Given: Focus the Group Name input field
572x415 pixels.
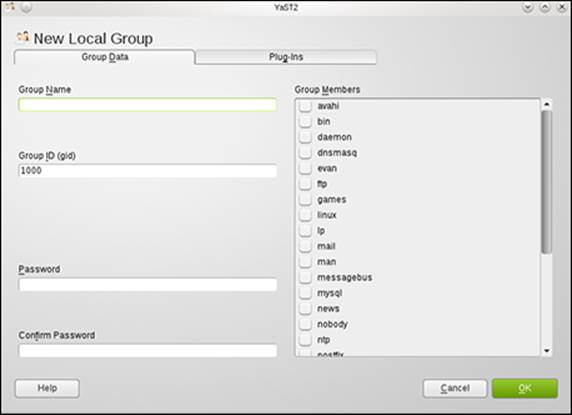Looking at the screenshot, I should (x=147, y=105).
